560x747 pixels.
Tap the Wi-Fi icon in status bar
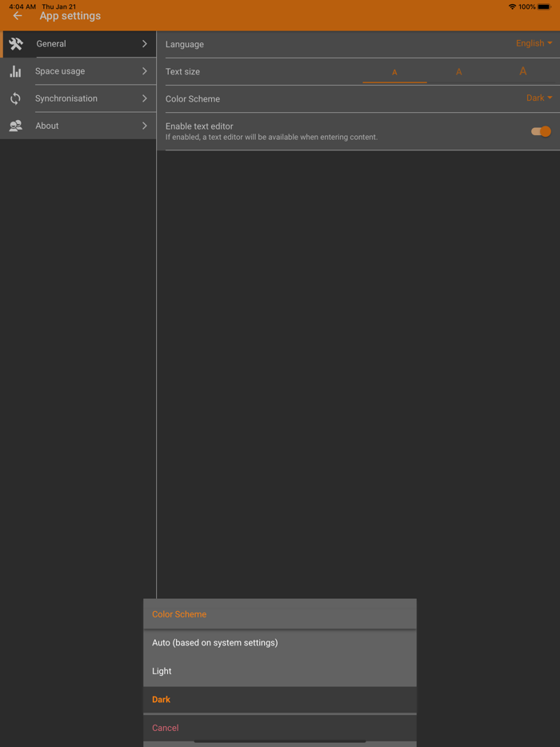[512, 6]
